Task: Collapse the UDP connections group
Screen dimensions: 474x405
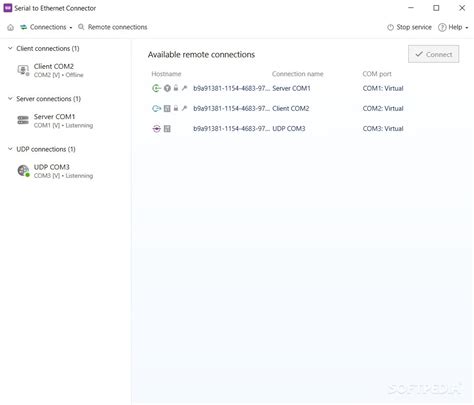Action: click(10, 149)
